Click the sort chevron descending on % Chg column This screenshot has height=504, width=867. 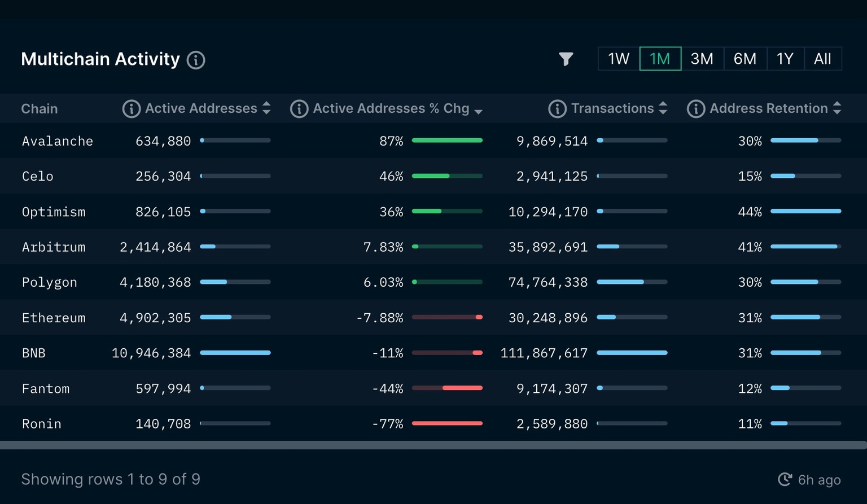(x=479, y=111)
